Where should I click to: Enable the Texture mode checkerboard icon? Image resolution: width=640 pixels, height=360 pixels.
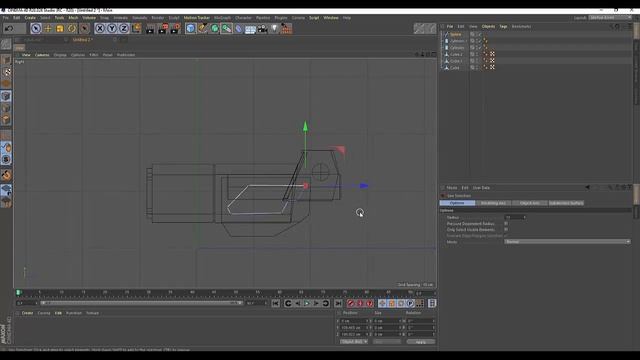point(6,72)
